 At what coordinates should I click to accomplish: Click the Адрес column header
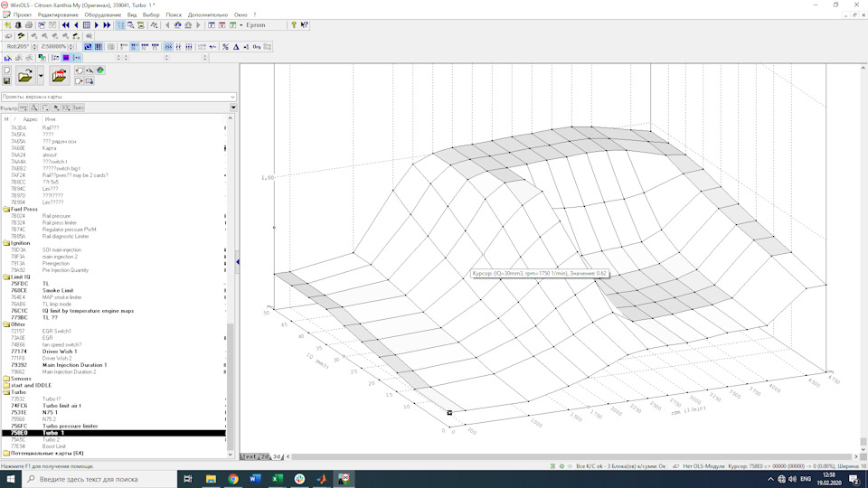30,119
